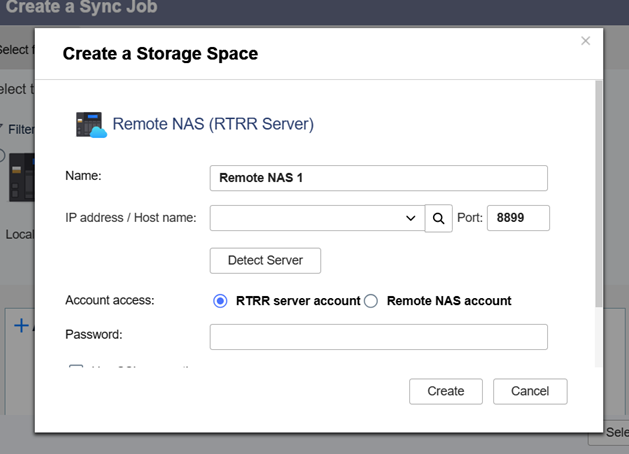Click the Remote NAS cloud server icon
629x454 pixels.
point(91,125)
